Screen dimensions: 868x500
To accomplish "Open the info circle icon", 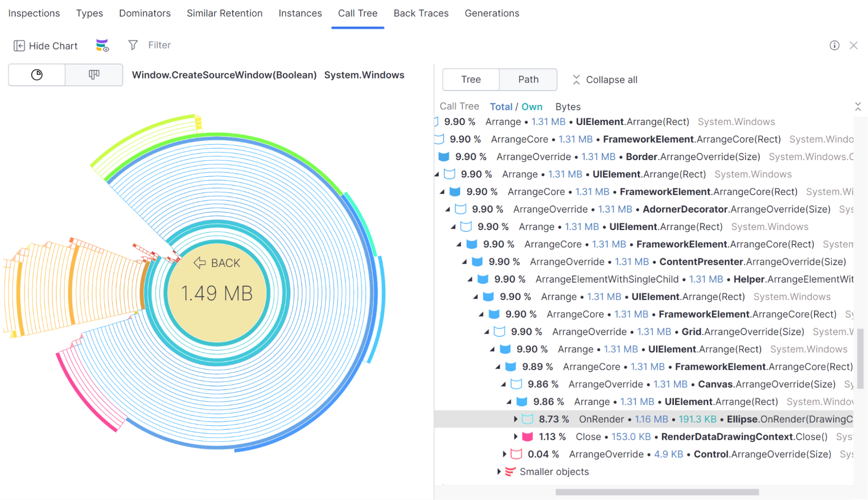I will click(834, 46).
